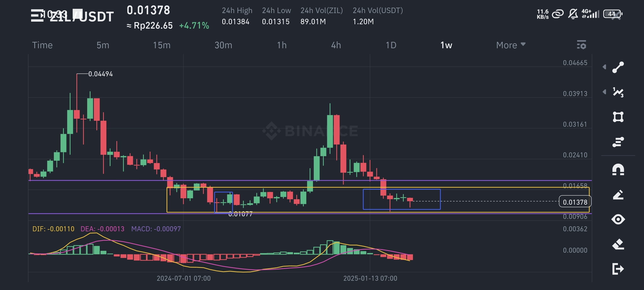
Task: Select the eraser to delete drawings
Action: pyautogui.click(x=618, y=244)
